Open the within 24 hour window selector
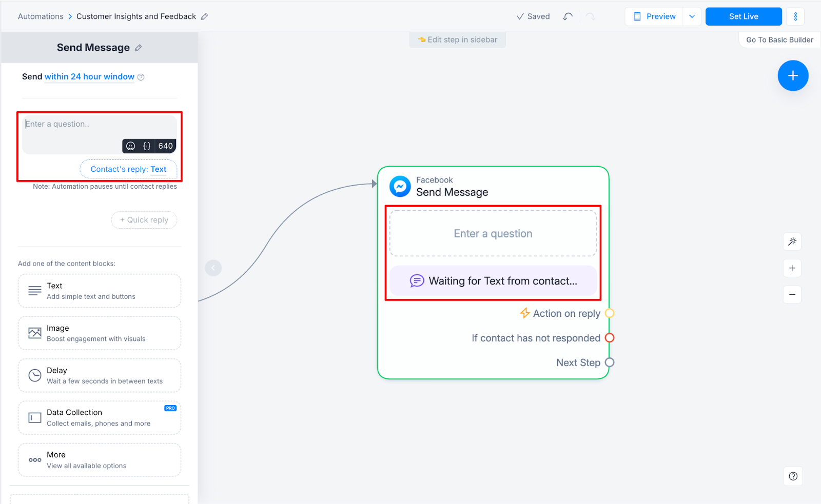 [x=89, y=77]
